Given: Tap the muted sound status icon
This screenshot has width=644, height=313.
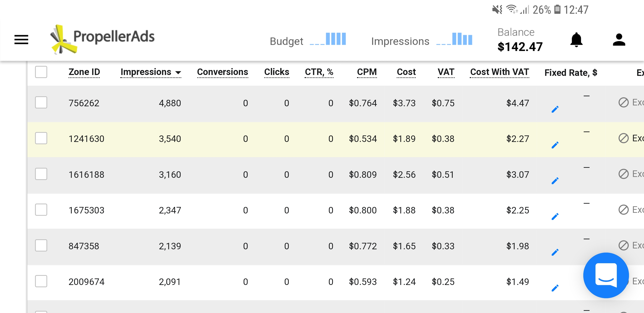Looking at the screenshot, I should 497,10.
